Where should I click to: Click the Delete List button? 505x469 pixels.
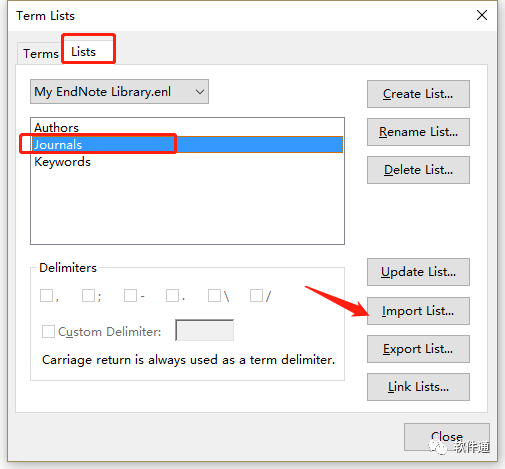coord(418,170)
